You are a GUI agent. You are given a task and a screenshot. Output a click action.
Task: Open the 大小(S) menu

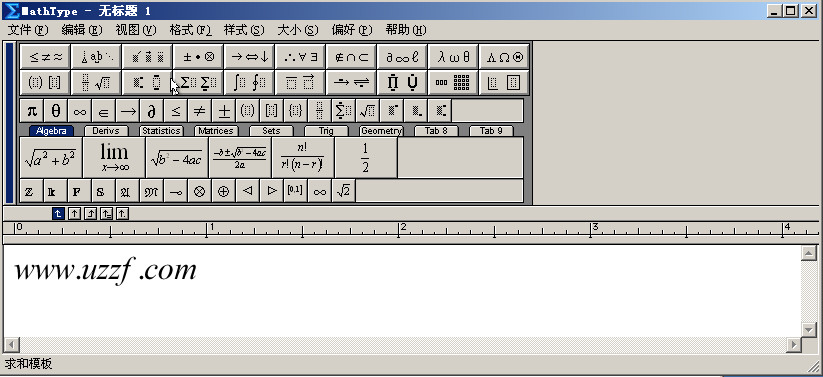tap(298, 30)
